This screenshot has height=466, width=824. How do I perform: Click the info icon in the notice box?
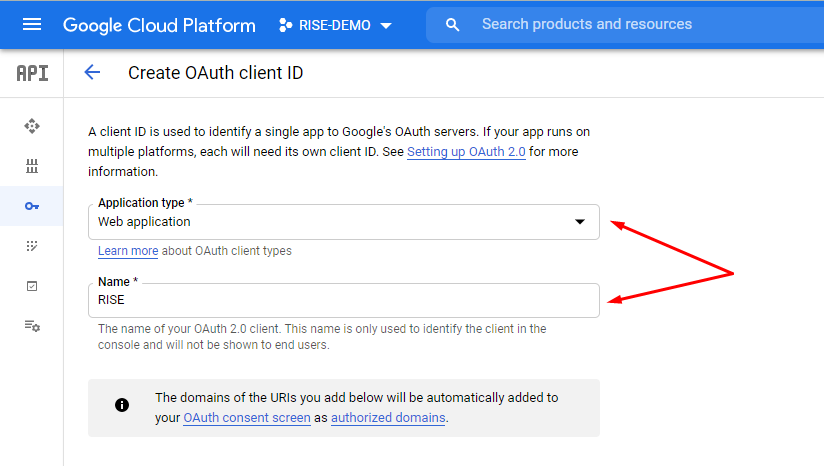pyautogui.click(x=122, y=405)
